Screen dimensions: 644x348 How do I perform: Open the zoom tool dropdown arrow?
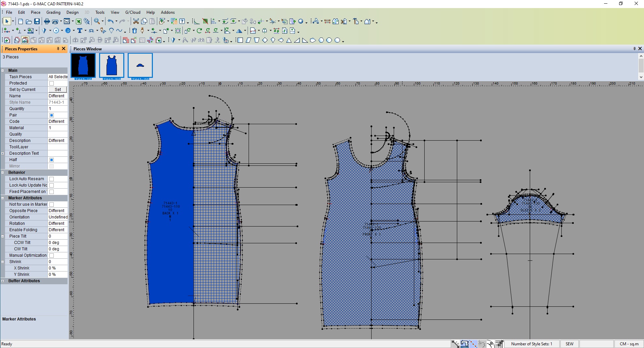pyautogui.click(x=103, y=22)
